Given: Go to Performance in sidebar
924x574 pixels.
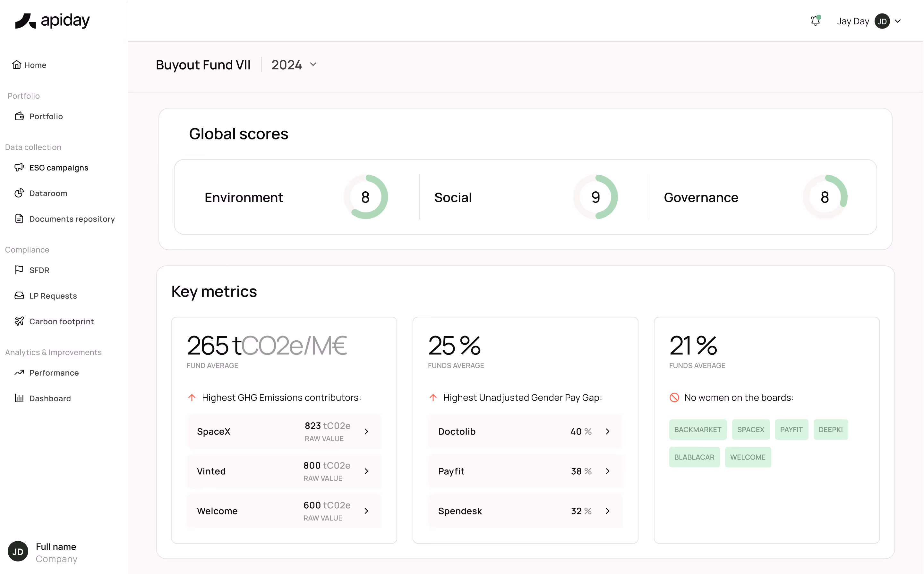Looking at the screenshot, I should (54, 373).
